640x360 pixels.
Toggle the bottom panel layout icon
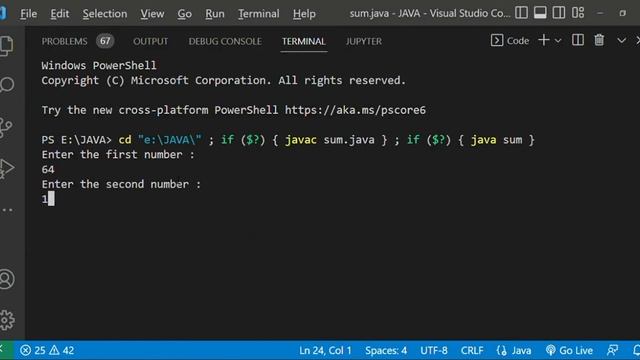(540, 13)
